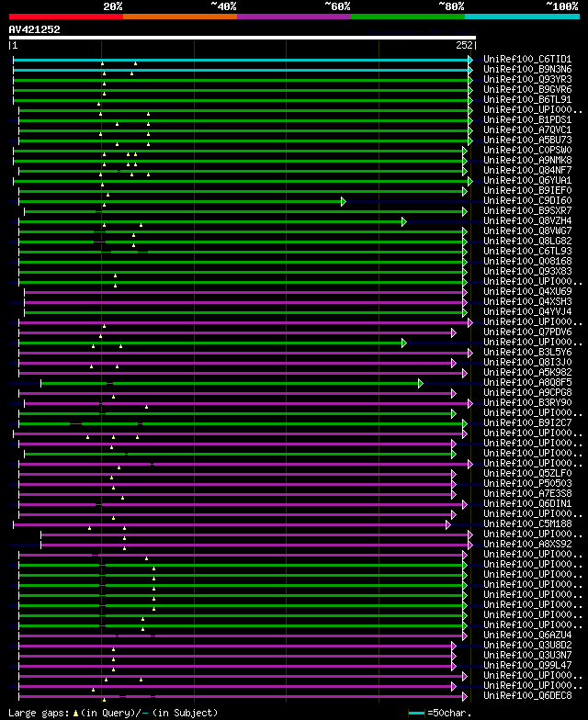The width and height of the screenshot is (588, 720).
Task: Click the purple alignment bar for Q4XU69
Action: pyautogui.click(x=243, y=292)
